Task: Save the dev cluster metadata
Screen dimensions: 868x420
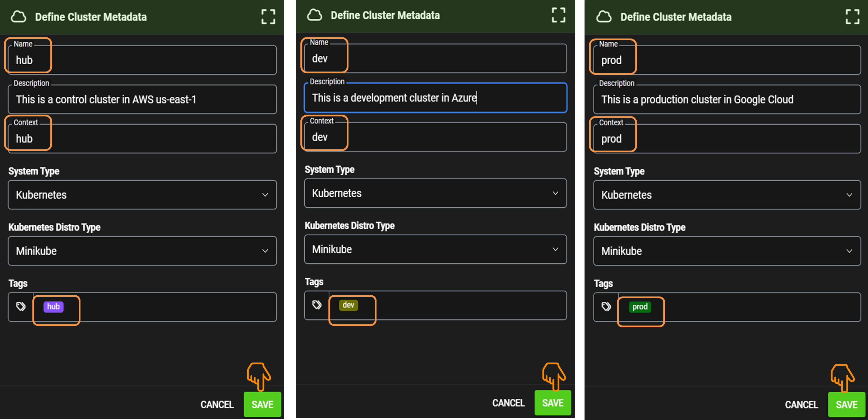Action: pyautogui.click(x=553, y=402)
